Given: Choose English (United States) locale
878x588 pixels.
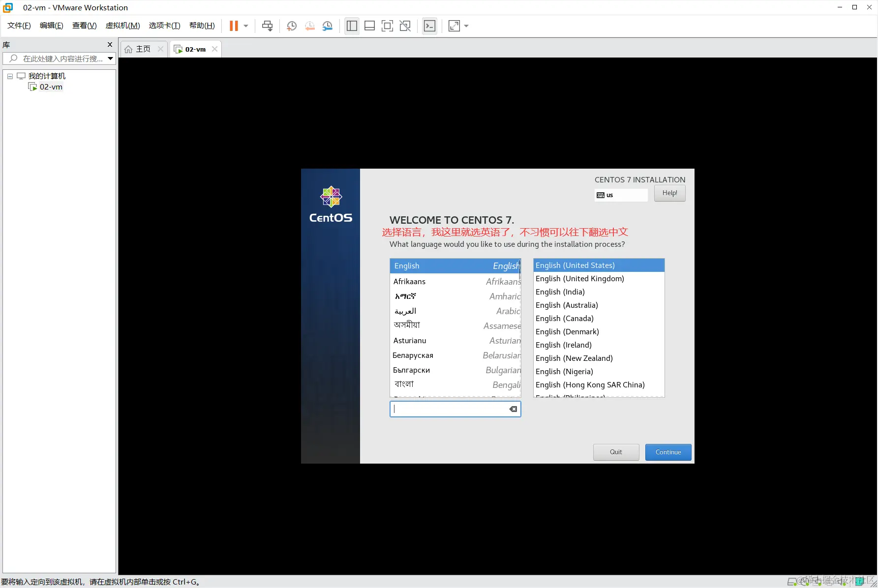Looking at the screenshot, I should point(599,265).
